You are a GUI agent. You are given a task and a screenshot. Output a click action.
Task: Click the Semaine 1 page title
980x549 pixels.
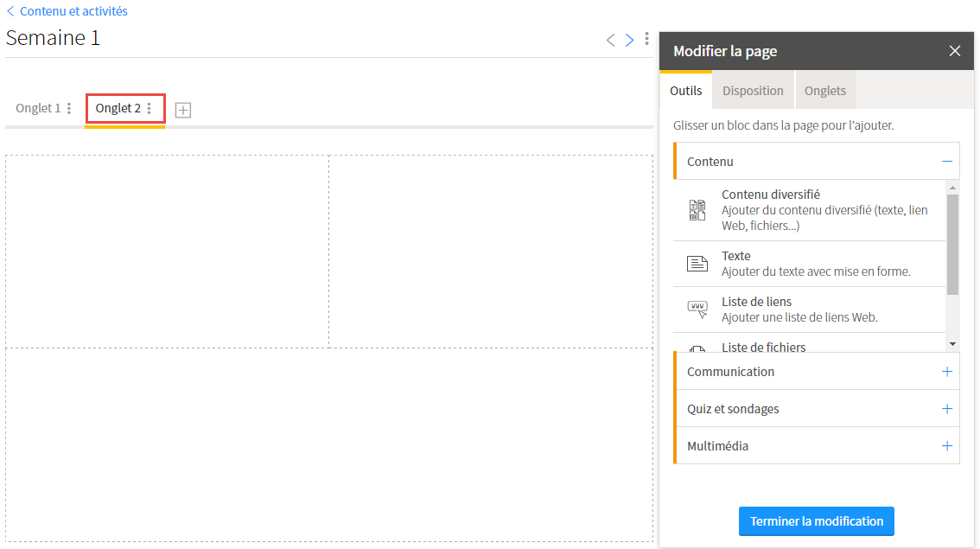point(53,38)
